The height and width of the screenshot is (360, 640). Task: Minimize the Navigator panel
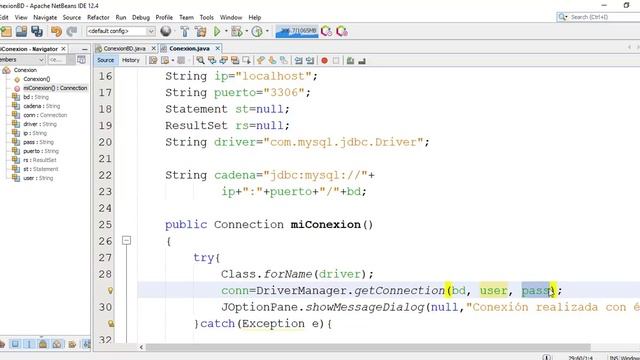(84, 49)
